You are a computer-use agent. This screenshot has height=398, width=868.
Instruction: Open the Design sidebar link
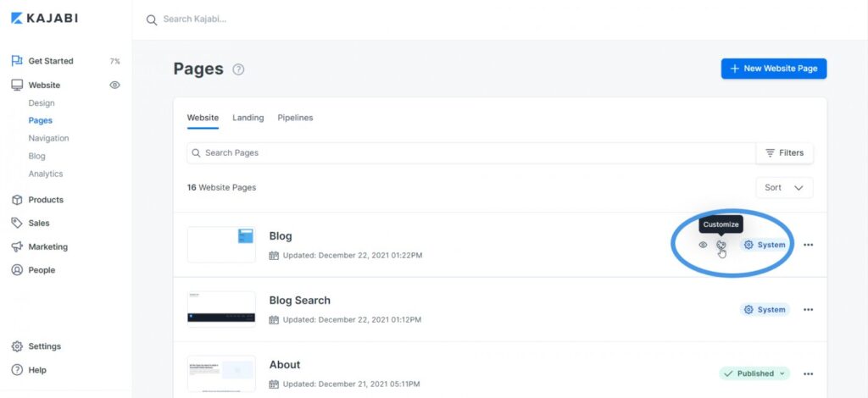(42, 102)
